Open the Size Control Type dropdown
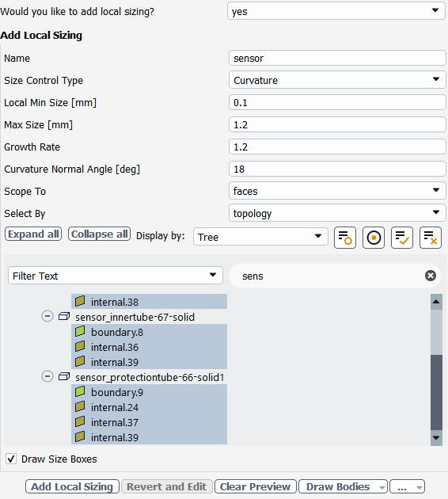 tap(337, 80)
